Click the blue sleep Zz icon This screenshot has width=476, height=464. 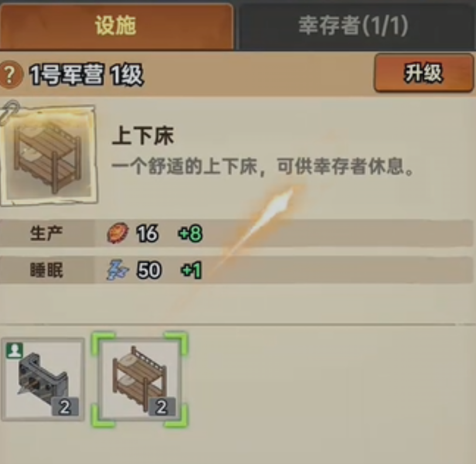click(x=118, y=269)
